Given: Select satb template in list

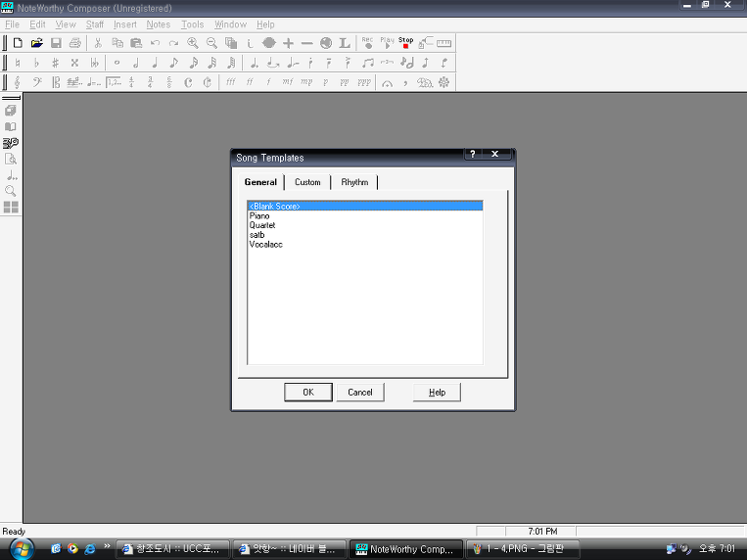Looking at the screenshot, I should (x=365, y=235).
